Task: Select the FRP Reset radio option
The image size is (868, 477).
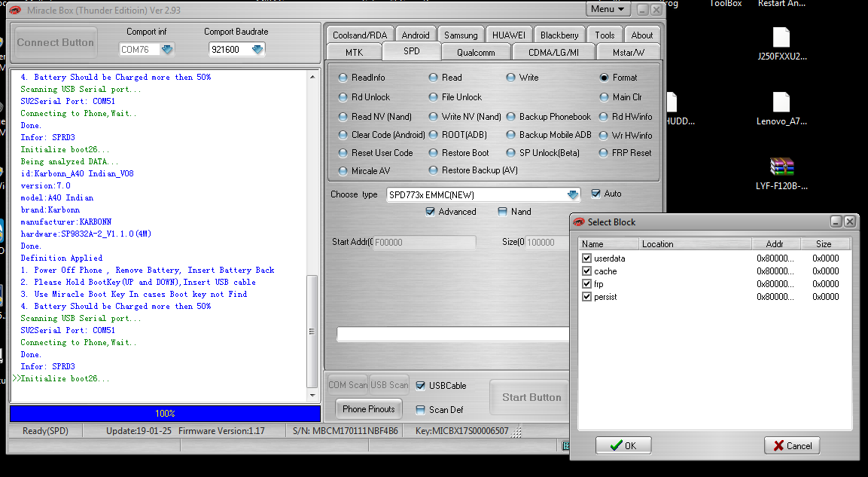Action: point(604,153)
